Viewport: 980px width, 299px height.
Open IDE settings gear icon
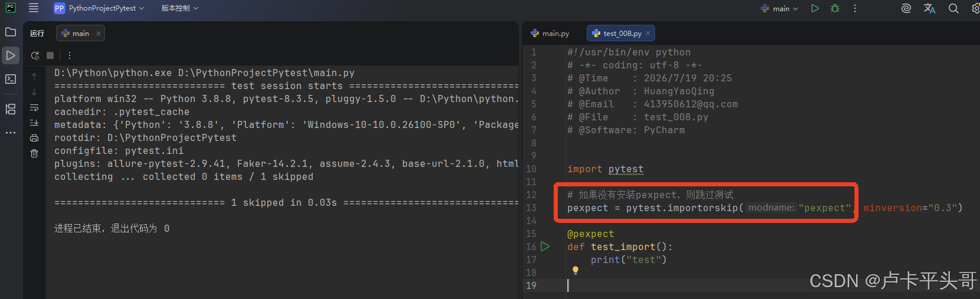coord(975,8)
